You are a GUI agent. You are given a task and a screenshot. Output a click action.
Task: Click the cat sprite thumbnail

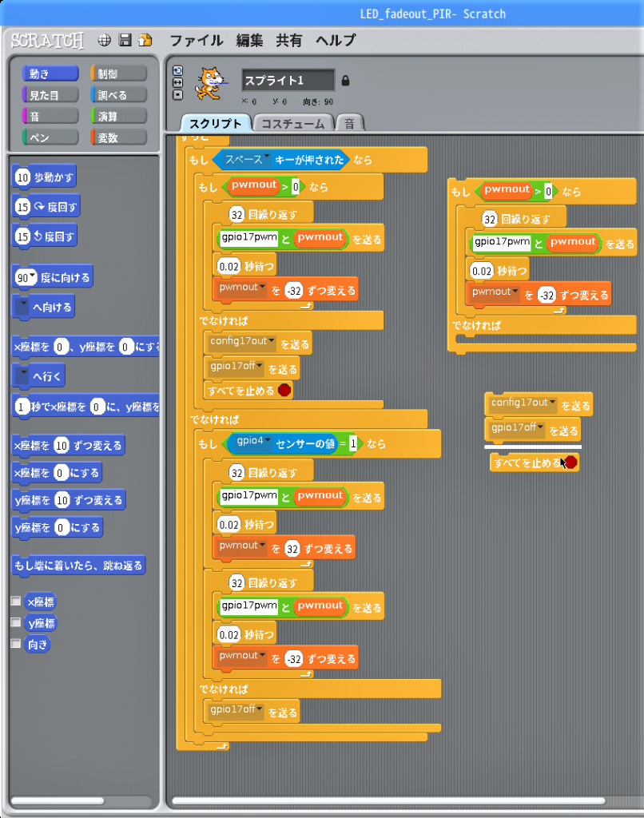209,83
